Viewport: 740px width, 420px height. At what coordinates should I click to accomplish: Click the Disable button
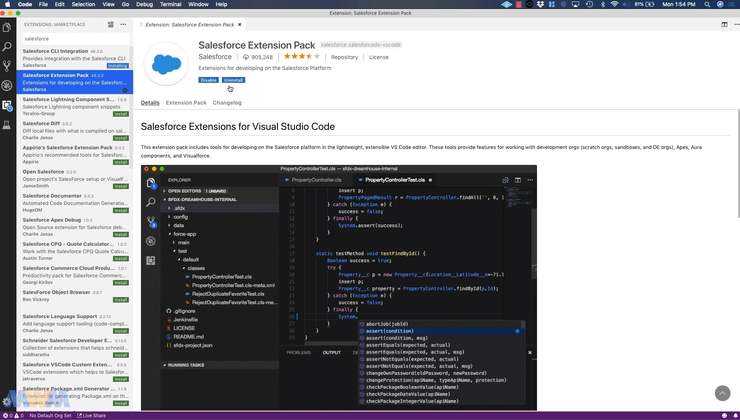click(208, 80)
